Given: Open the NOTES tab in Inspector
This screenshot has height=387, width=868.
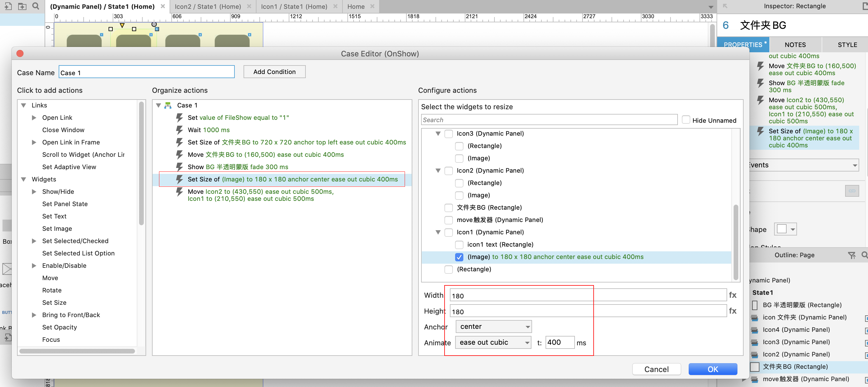Looking at the screenshot, I should coord(795,45).
